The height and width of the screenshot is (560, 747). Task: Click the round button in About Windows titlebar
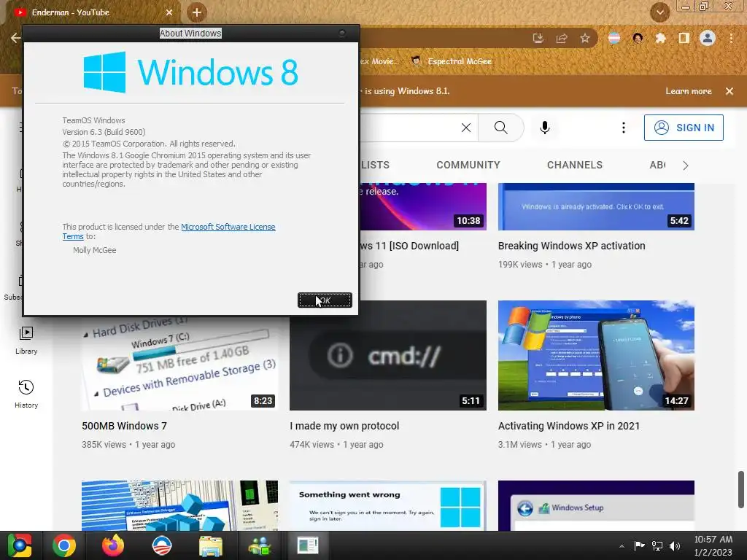point(342,33)
